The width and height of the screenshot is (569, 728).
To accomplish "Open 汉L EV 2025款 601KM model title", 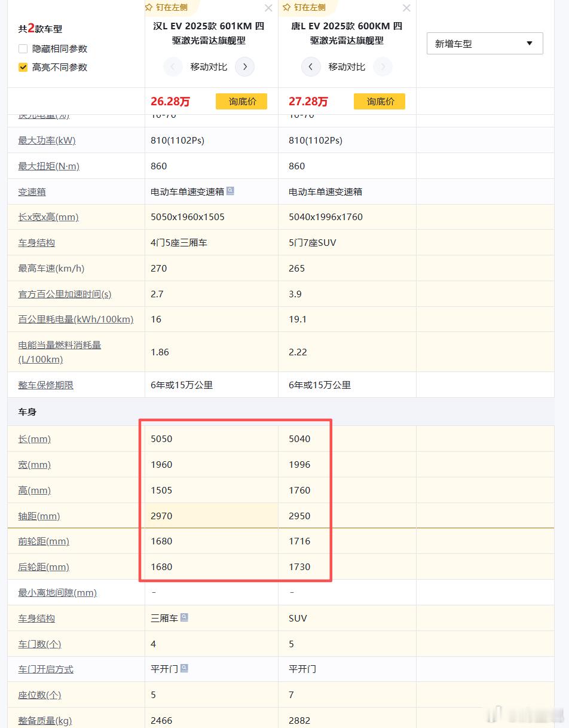I will [209, 33].
